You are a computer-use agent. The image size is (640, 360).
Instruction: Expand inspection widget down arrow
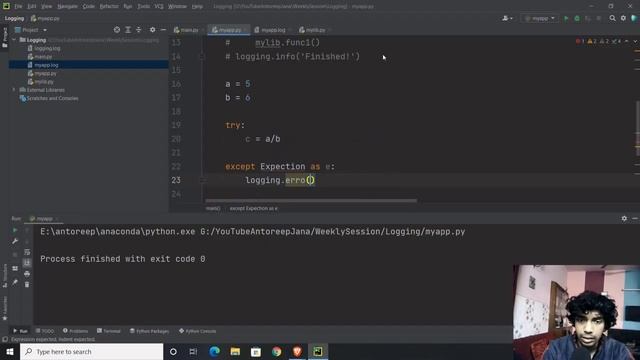[635, 41]
